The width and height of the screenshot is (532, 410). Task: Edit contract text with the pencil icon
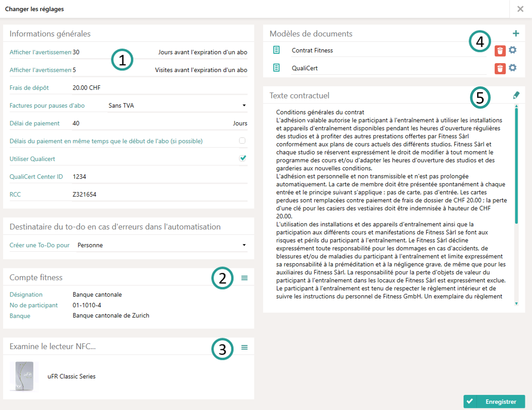pyautogui.click(x=516, y=95)
